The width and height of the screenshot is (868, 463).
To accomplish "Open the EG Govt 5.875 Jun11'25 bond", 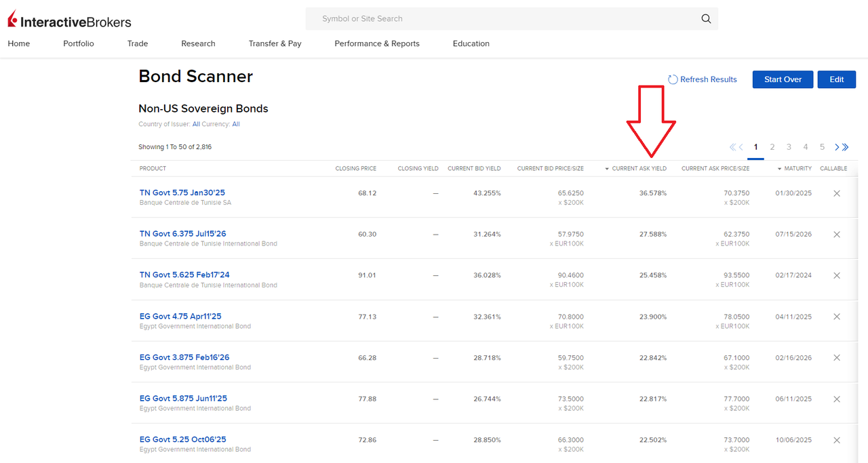I will 183,399.
